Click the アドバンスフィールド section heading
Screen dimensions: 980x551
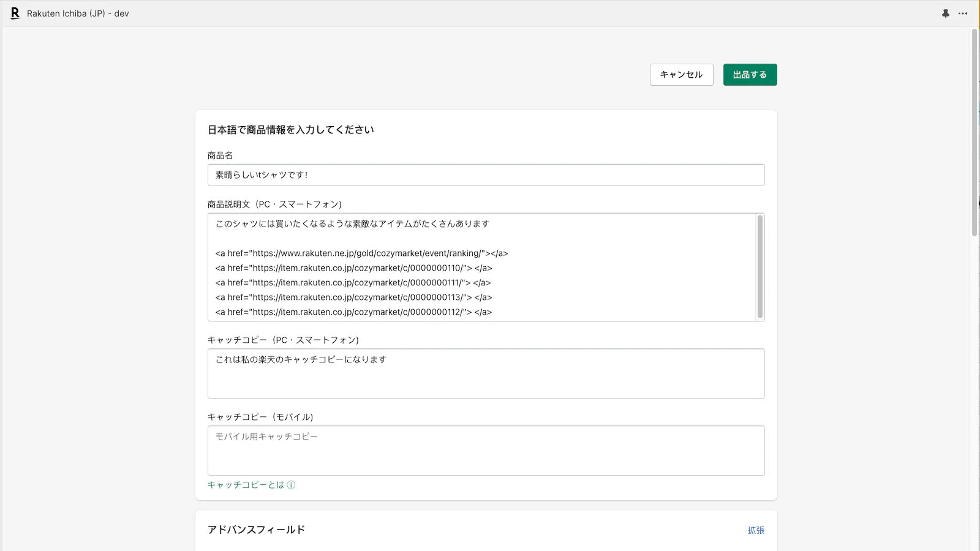(256, 530)
